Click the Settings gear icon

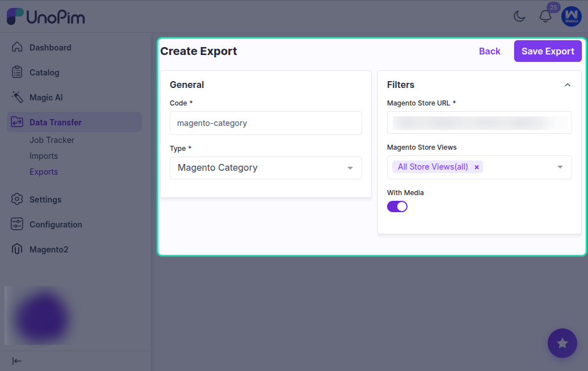pos(17,199)
